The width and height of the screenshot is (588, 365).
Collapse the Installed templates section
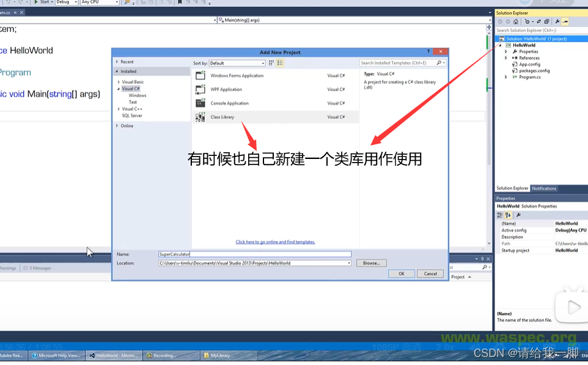117,72
